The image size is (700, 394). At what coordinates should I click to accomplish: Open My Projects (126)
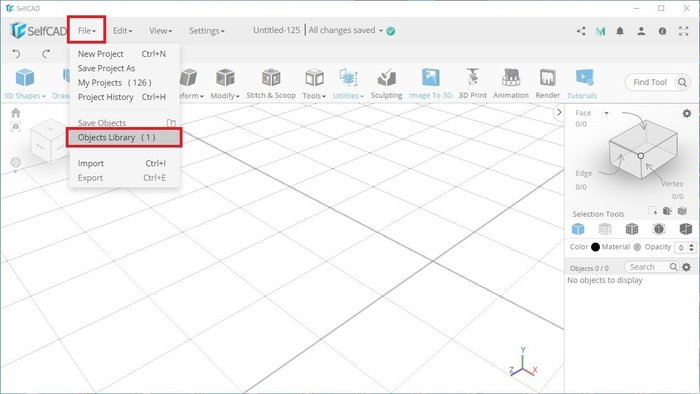coord(125,83)
